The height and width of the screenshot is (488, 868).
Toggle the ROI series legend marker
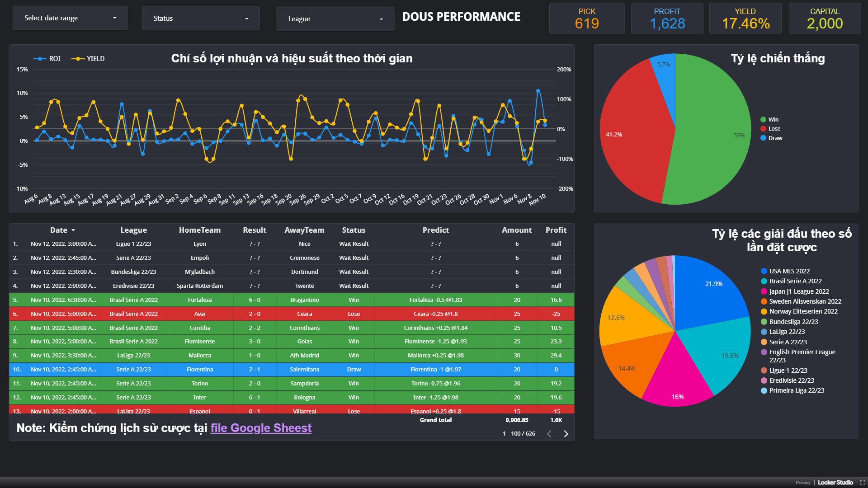pyautogui.click(x=40, y=59)
